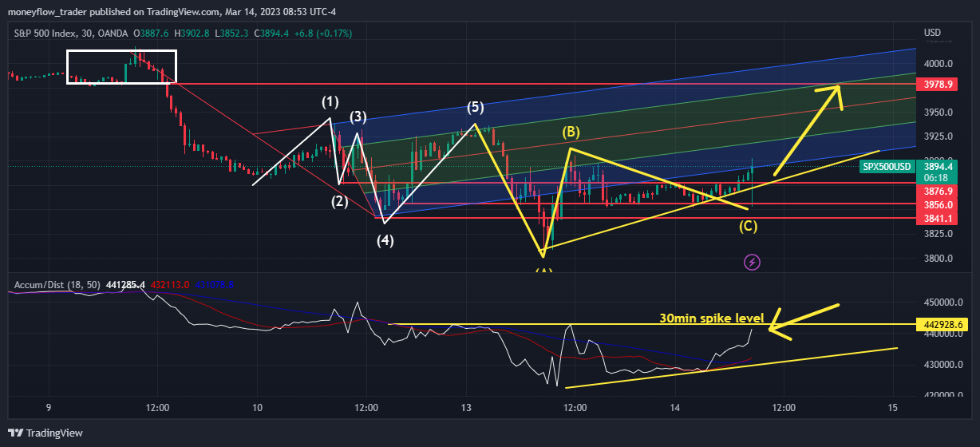Click the TradingView logo
The width and height of the screenshot is (980, 447).
pyautogui.click(x=44, y=433)
